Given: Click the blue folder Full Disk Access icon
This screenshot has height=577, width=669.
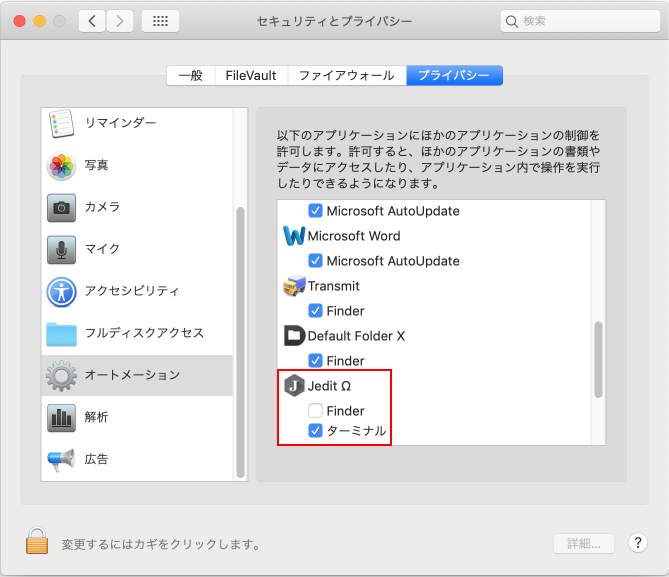Looking at the screenshot, I should [x=61, y=334].
